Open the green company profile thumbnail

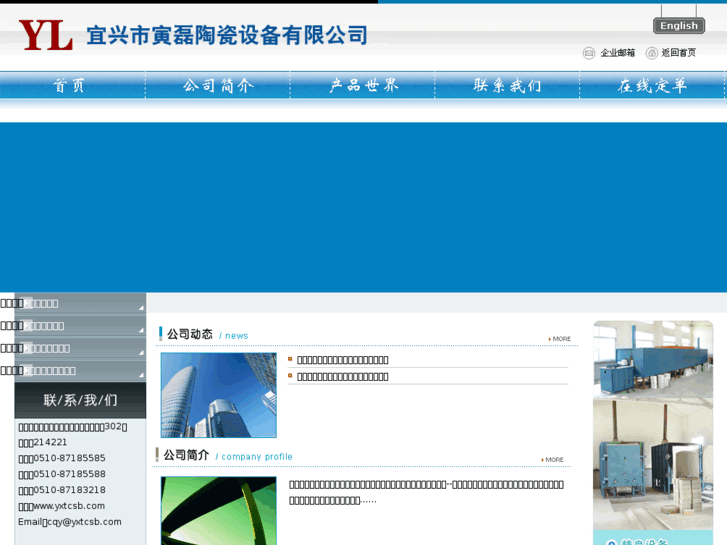218,511
